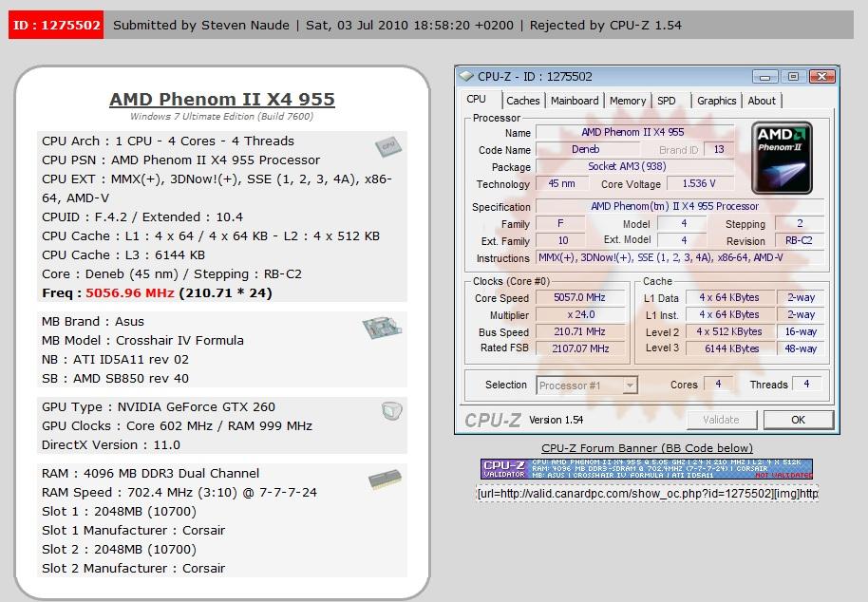Click the Technology value 45 nm
The image size is (868, 602).
coord(562,183)
